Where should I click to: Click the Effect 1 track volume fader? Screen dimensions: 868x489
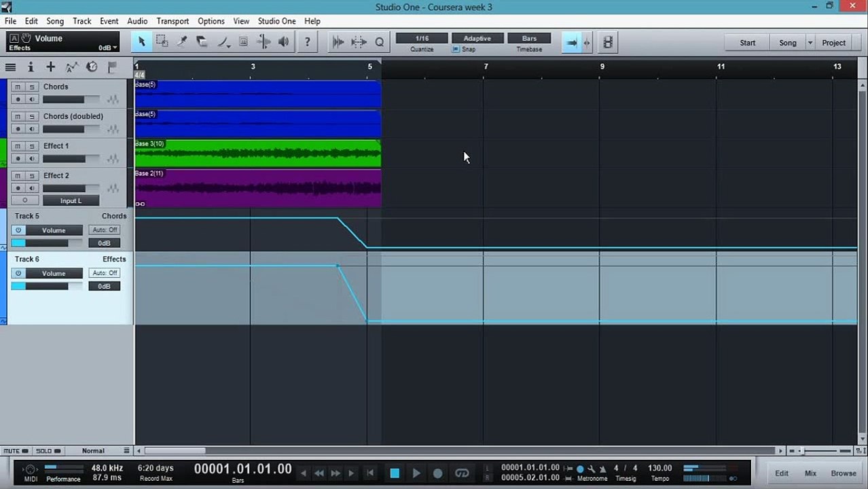71,159
